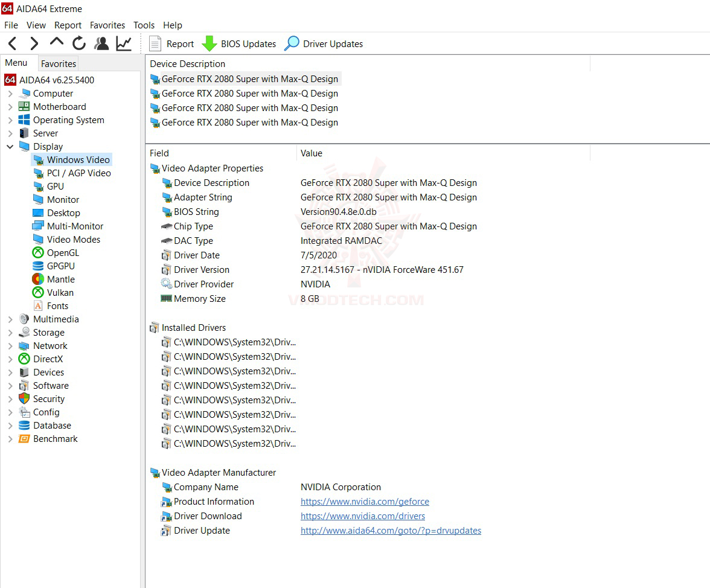Select the Vulkan icon in Display
Screen dimensions: 710x588
38,292
